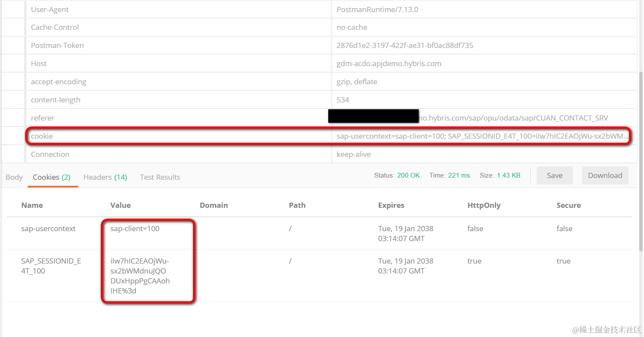Select the sap-usercontext cookie name
This screenshot has width=644, height=337.
coord(48,229)
